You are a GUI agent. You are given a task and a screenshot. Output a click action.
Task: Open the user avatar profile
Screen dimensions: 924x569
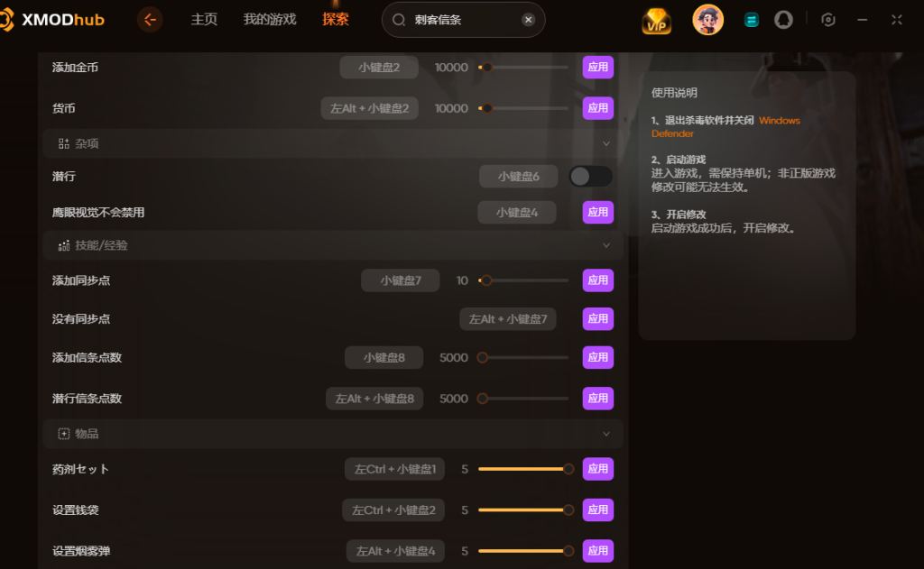tap(707, 20)
